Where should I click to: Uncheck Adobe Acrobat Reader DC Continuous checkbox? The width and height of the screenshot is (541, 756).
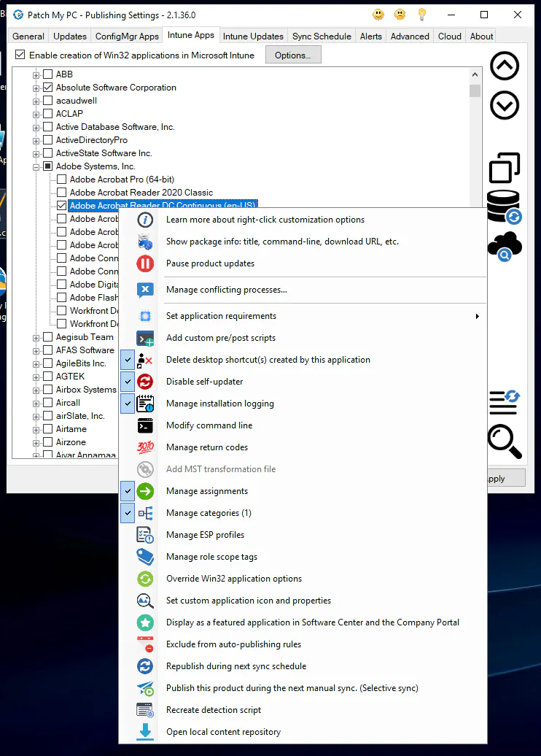pos(62,205)
